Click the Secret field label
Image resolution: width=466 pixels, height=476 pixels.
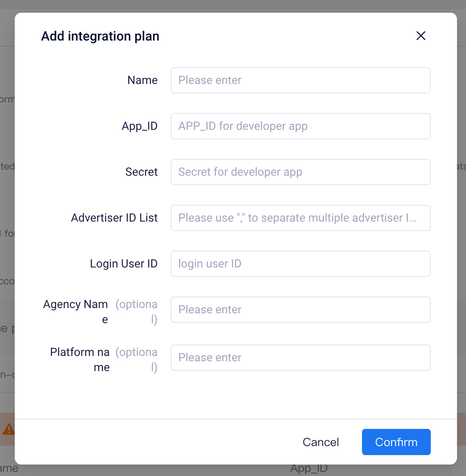click(141, 172)
